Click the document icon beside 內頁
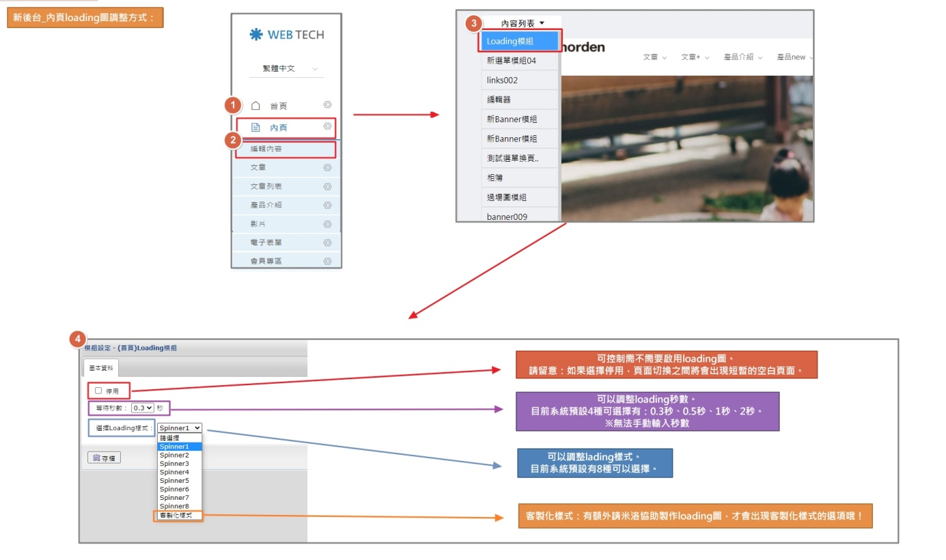Viewport: 946px width, 560px height. (x=256, y=128)
